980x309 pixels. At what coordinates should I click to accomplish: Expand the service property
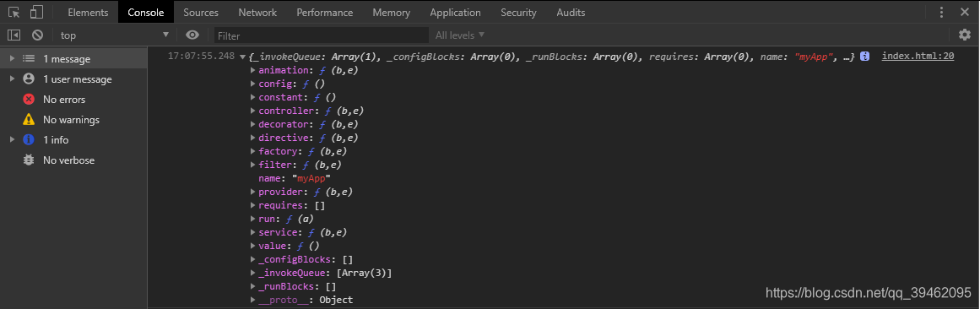click(253, 232)
